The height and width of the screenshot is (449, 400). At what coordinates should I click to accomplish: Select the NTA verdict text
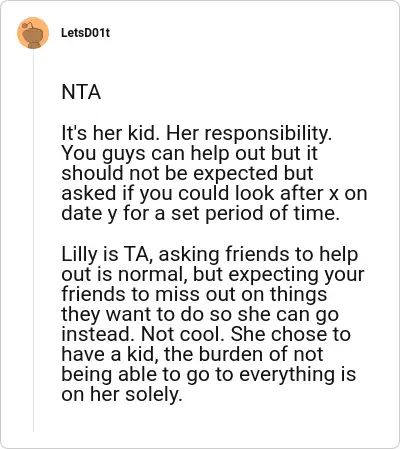click(x=81, y=92)
